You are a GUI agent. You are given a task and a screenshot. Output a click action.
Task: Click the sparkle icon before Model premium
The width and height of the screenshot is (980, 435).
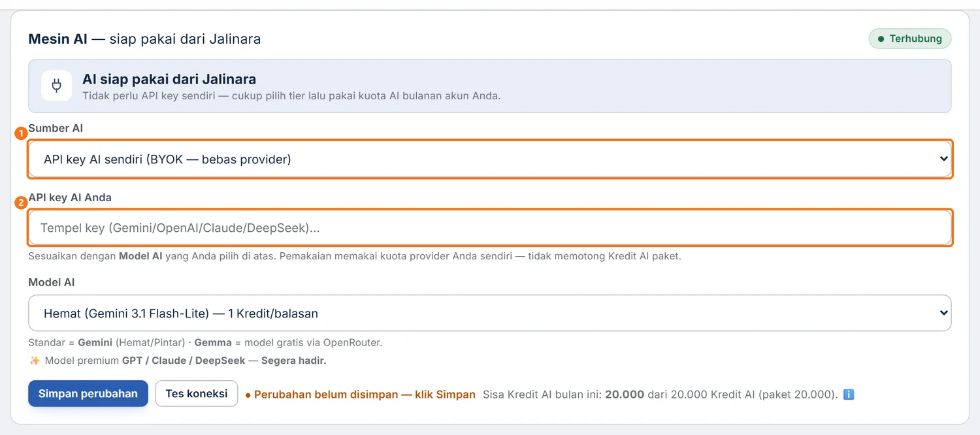pos(35,361)
